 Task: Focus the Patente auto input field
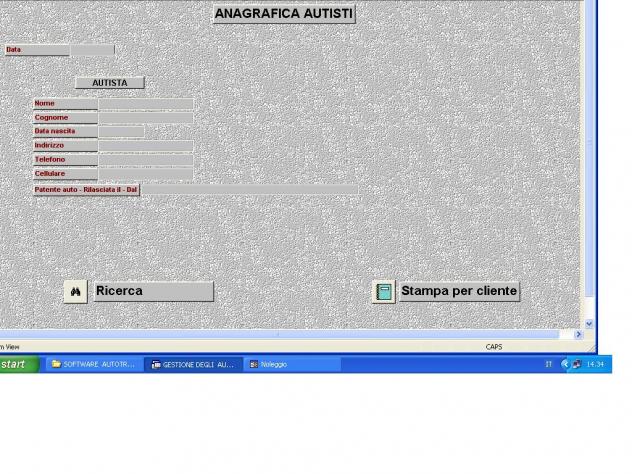(x=250, y=190)
